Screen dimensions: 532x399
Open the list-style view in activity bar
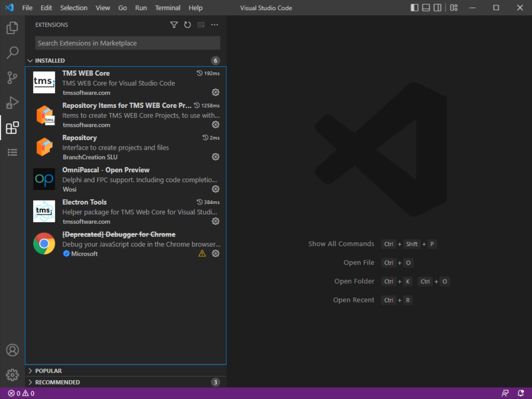tap(12, 152)
